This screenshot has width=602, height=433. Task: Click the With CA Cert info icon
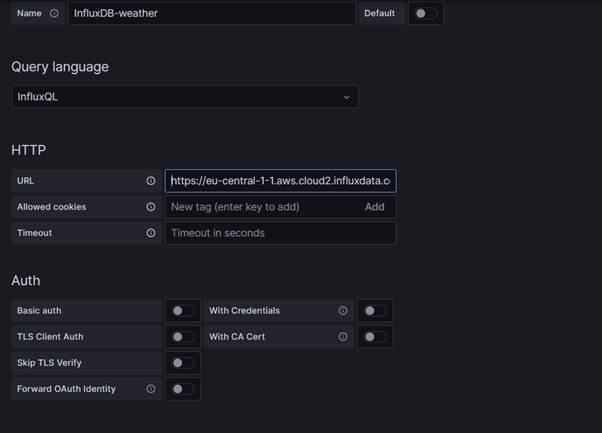point(343,337)
